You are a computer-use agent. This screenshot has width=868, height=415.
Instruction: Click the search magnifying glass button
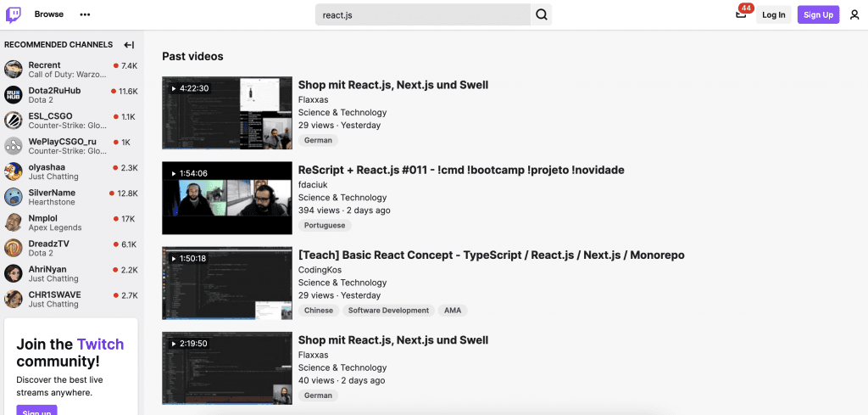click(x=542, y=14)
